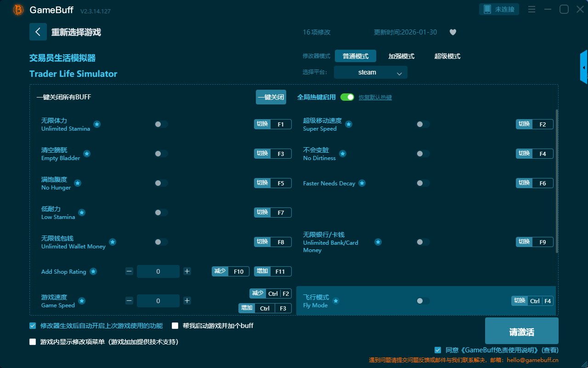Click the star icon next to Fly Mode
The width and height of the screenshot is (588, 368).
point(336,301)
